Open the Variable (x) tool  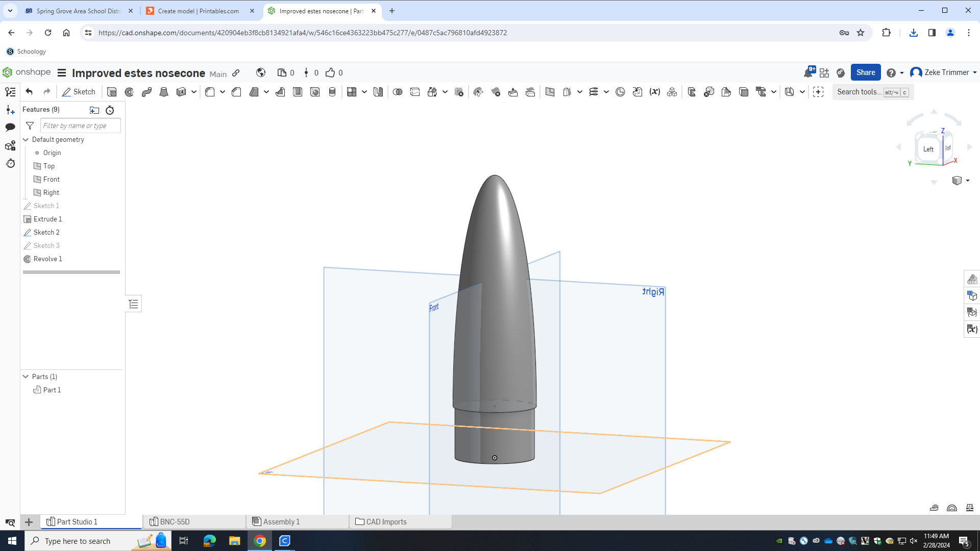pos(655,92)
